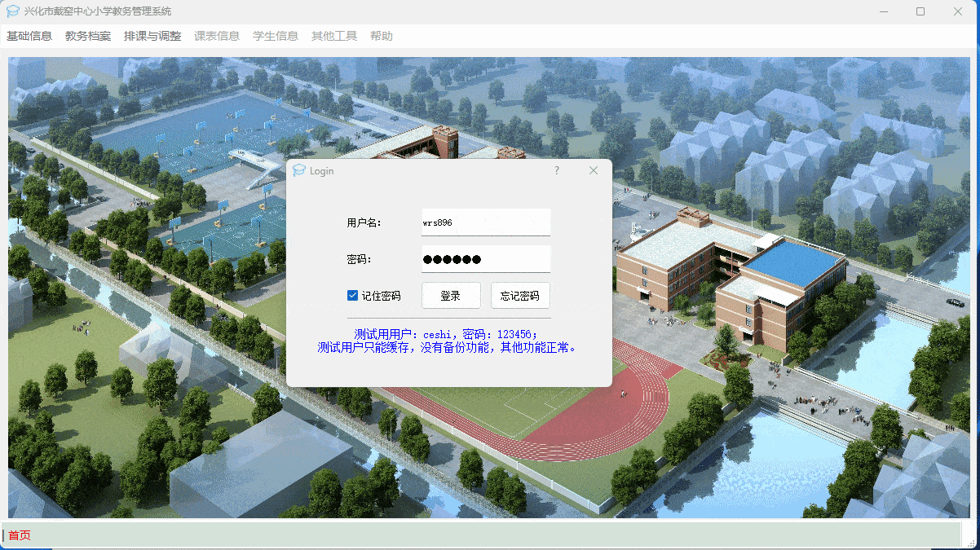Minimize the main application window
This screenshot has height=550, width=980.
pyautogui.click(x=883, y=11)
